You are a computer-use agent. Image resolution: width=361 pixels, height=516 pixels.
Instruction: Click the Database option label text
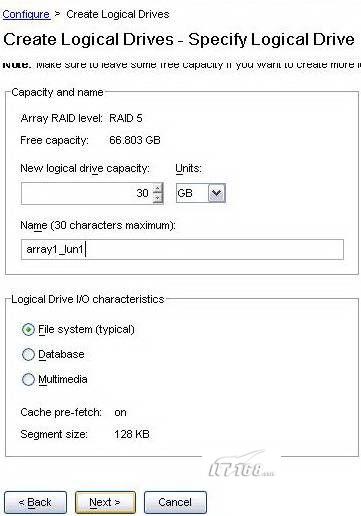tap(61, 354)
